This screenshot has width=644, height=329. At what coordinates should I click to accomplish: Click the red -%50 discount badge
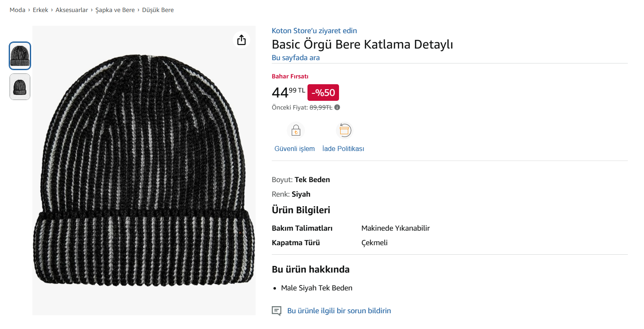(x=323, y=93)
